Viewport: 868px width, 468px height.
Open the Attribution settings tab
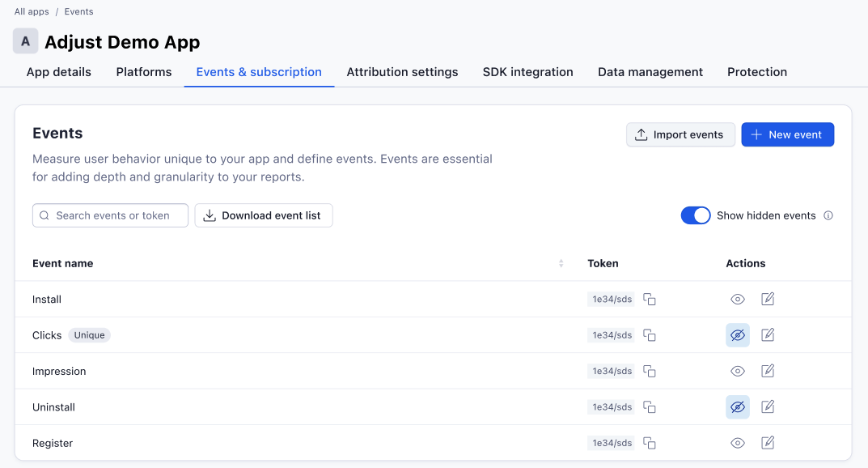click(402, 72)
